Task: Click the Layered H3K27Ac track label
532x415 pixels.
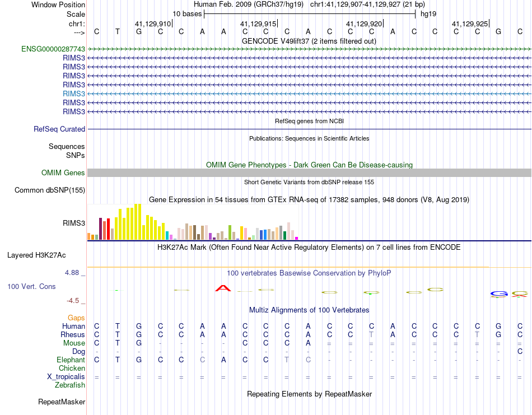Action: pos(36,255)
